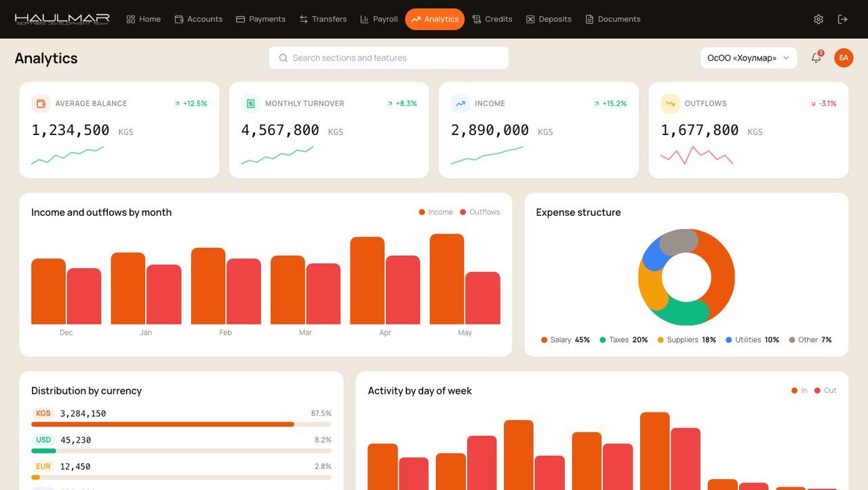Focus the search sections and features field
This screenshot has height=490, width=868.
point(389,58)
